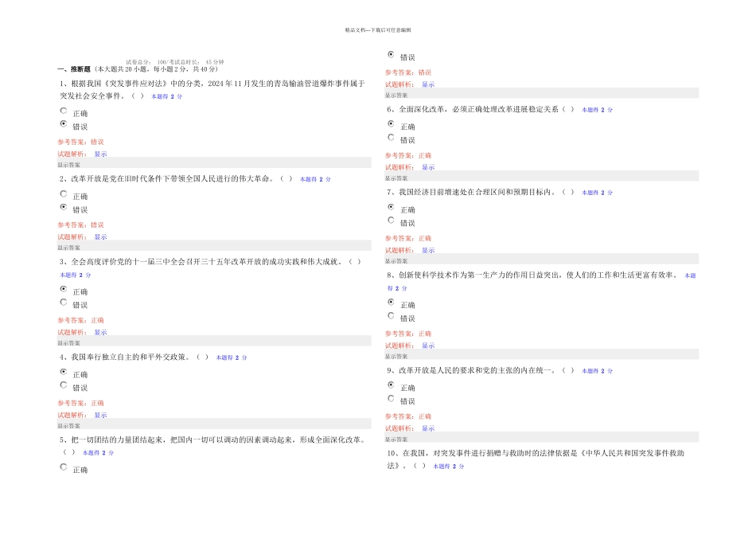
Task: Click 本题得 2 分 beside question 1
Action: click(167, 96)
